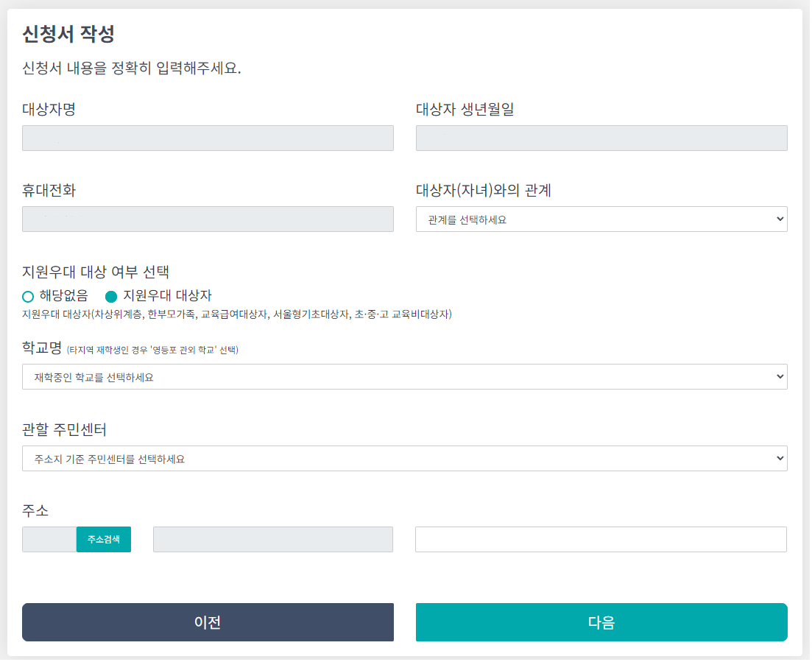This screenshot has width=812, height=662.
Task: Click the 이전 button
Action: 208,624
